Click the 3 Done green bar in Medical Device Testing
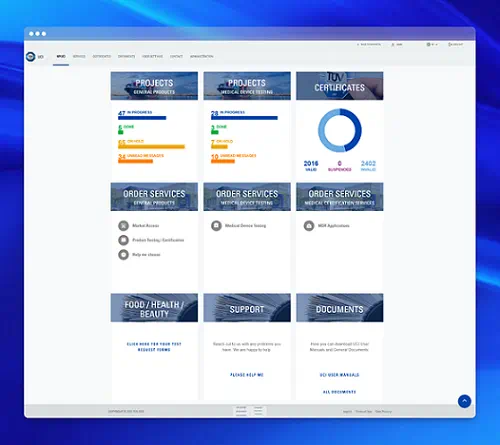500x445 pixels. (x=215, y=132)
